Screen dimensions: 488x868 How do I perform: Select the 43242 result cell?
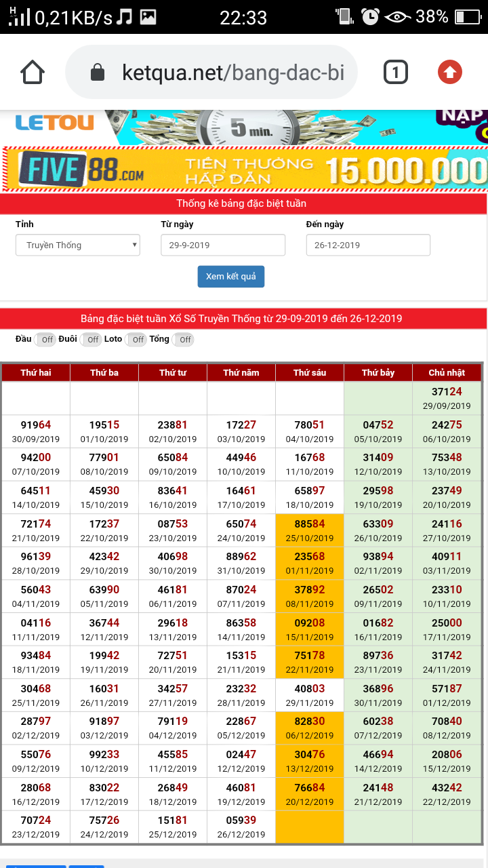[x=447, y=794]
